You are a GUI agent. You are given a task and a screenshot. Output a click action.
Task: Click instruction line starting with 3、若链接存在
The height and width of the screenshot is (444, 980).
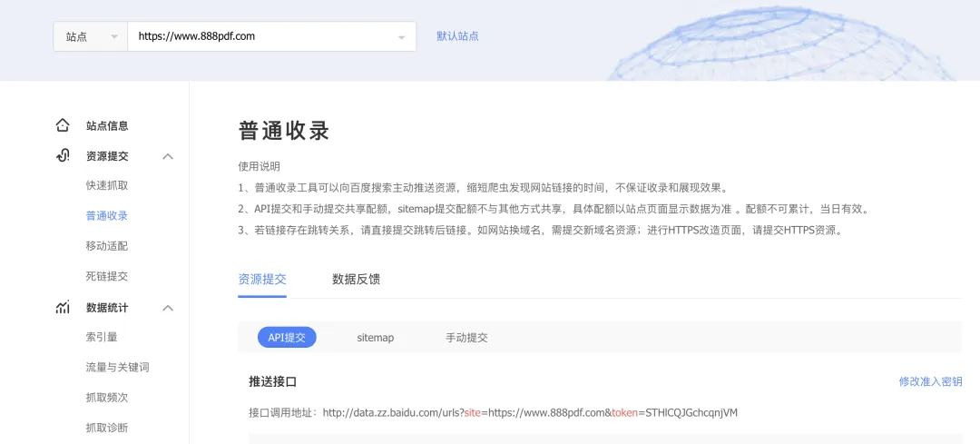[x=542, y=230]
